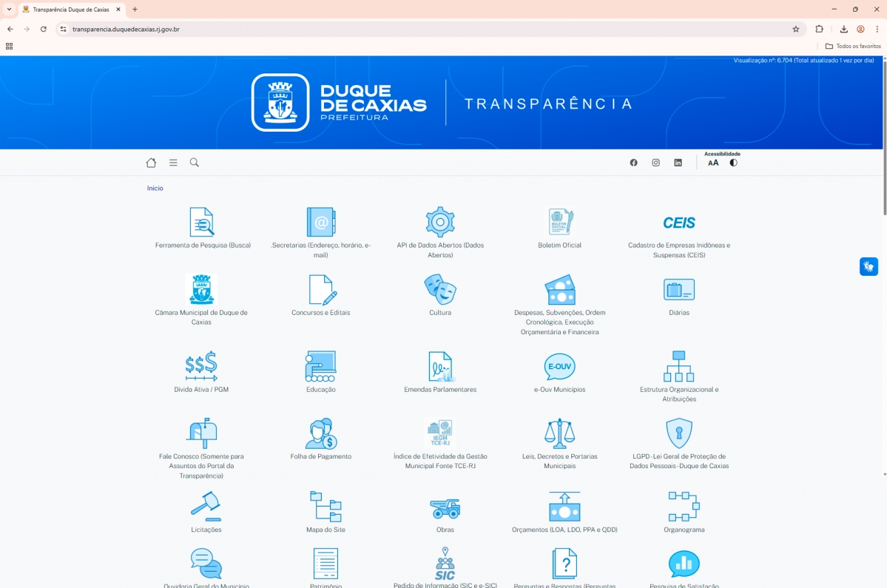This screenshot has width=887, height=588.
Task: Open the Obras truck icon
Action: click(x=445, y=508)
